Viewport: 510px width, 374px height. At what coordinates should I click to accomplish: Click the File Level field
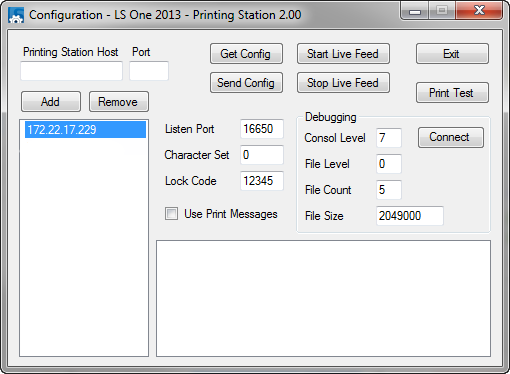(x=389, y=164)
